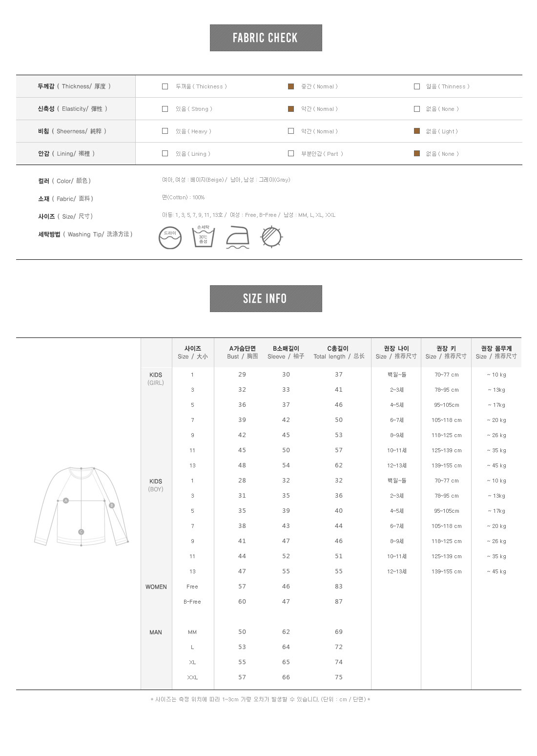537x756 pixels.
Task: Check the Thickness 두꺼움 checkbox
Action: point(165,86)
